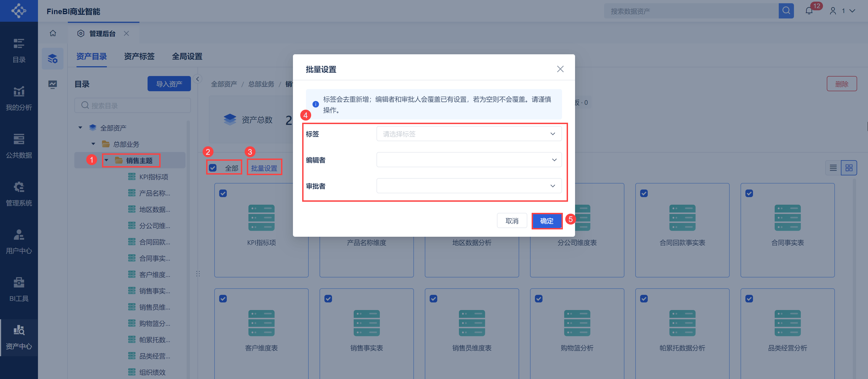
Task: Switch to the 全局设置 tab
Action: pyautogui.click(x=187, y=56)
